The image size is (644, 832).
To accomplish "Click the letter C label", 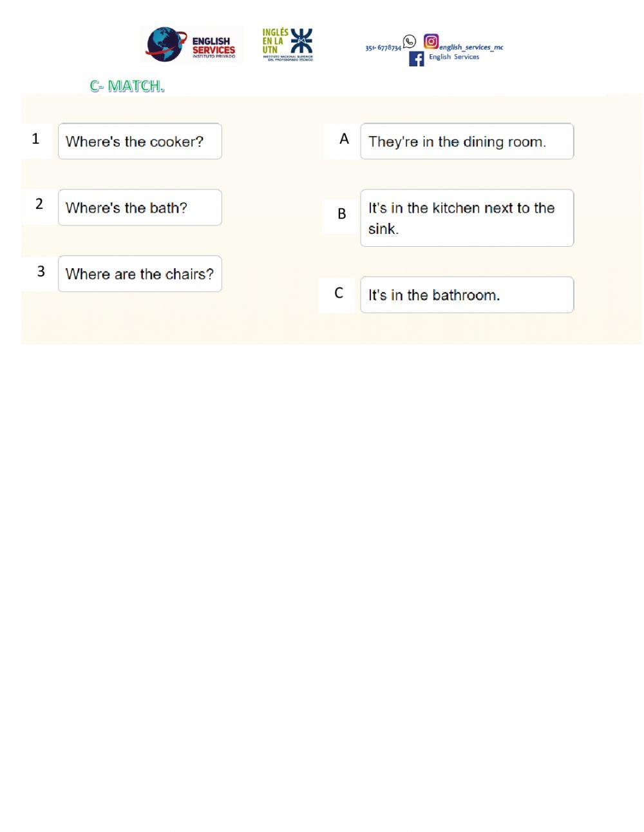I will (x=339, y=293).
